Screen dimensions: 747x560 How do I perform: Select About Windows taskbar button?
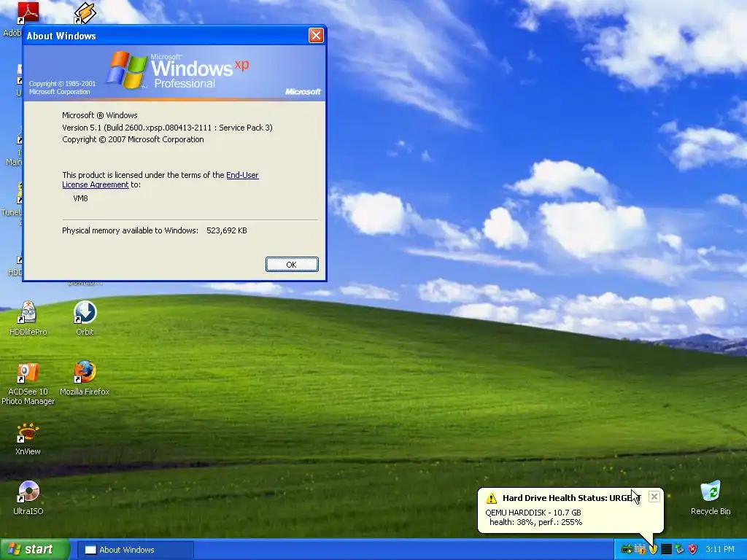click(x=135, y=550)
